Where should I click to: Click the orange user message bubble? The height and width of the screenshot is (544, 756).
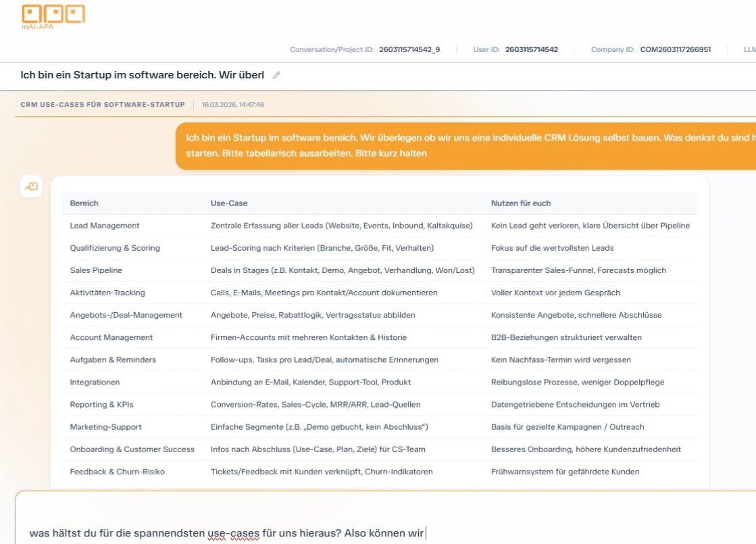click(x=466, y=145)
